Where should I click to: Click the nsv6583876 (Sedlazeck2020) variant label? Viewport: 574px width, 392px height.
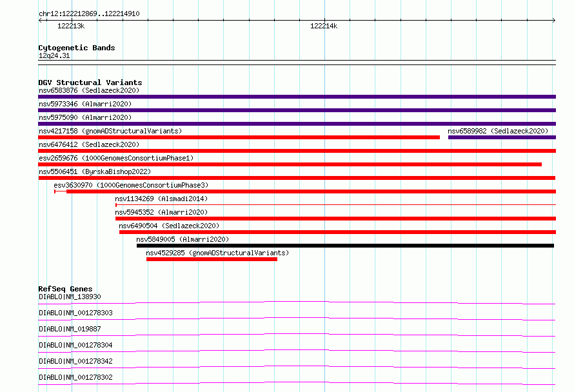click(x=89, y=90)
